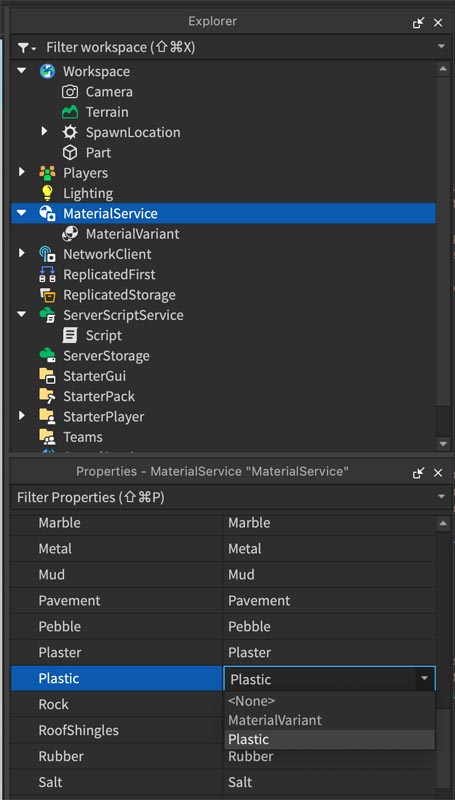Viewport: 455px width, 800px height.
Task: Choose <None> in the Plastic dropdown
Action: pyautogui.click(x=330, y=701)
